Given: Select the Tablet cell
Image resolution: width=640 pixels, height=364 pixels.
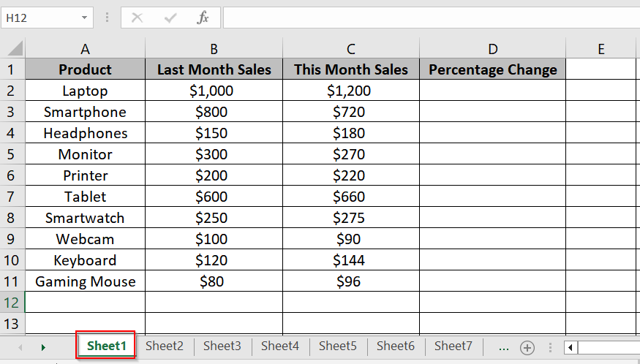Looking at the screenshot, I should coord(85,197).
